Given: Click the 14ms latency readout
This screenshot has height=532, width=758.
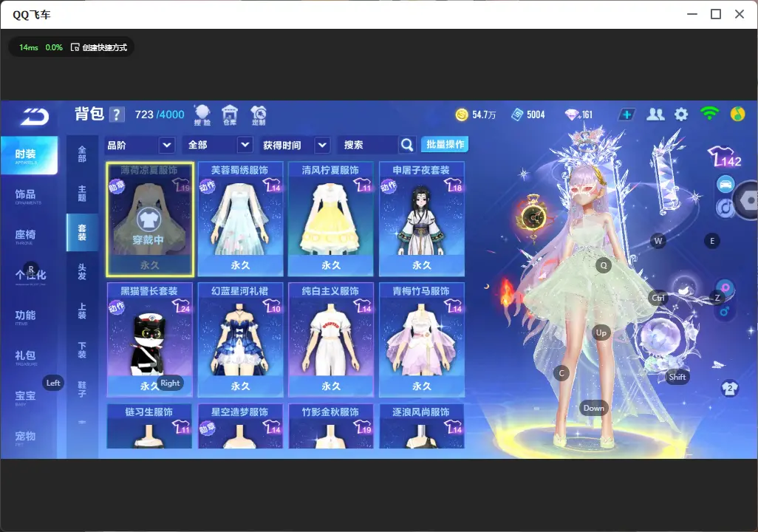Looking at the screenshot, I should [29, 47].
